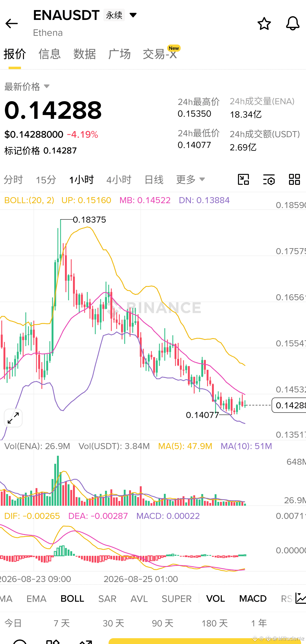Add ENAUSDT to favorites with star icon
Screen dimensions: 306x644
tap(264, 24)
